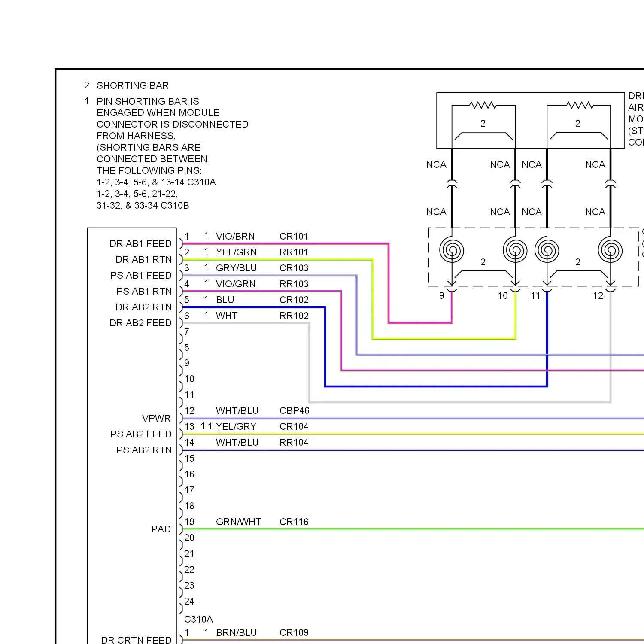Viewport: 644px width, 644px height.
Task: Select connector pin number '7'
Action: click(x=187, y=331)
